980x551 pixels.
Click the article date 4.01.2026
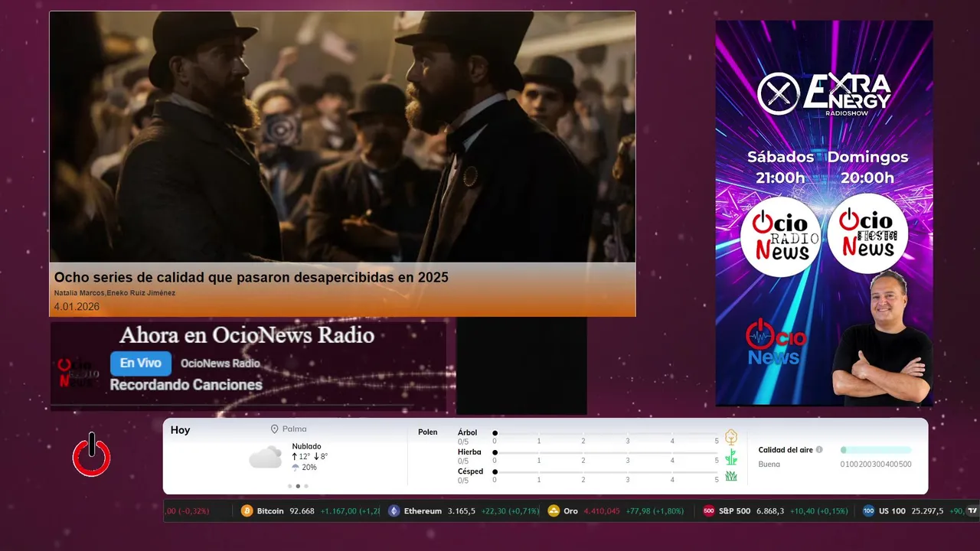[x=77, y=307]
